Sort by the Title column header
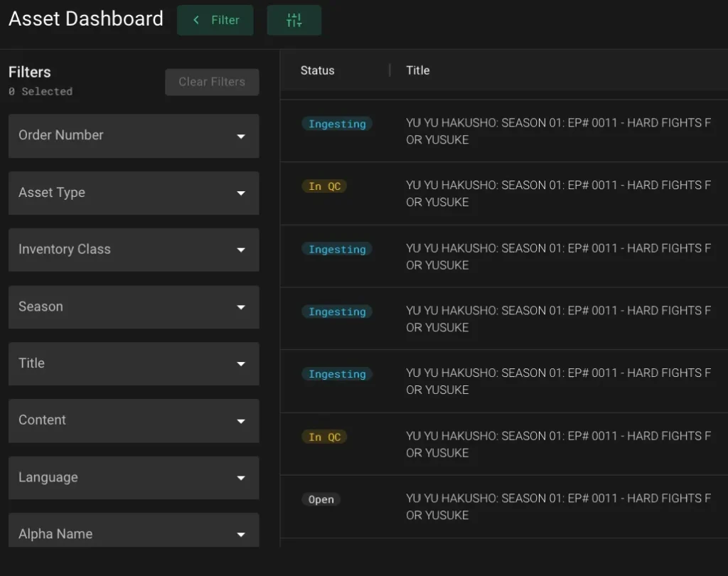728x576 pixels. pos(417,70)
